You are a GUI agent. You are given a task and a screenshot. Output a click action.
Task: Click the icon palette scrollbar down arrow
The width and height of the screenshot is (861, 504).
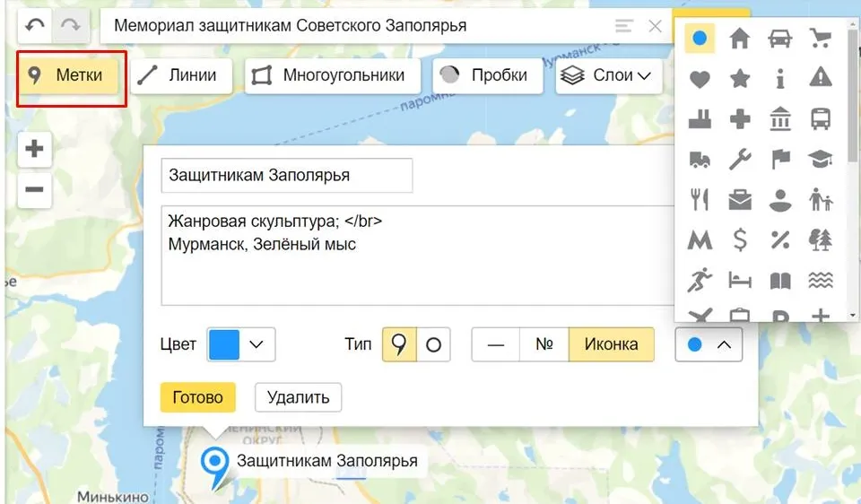click(853, 315)
